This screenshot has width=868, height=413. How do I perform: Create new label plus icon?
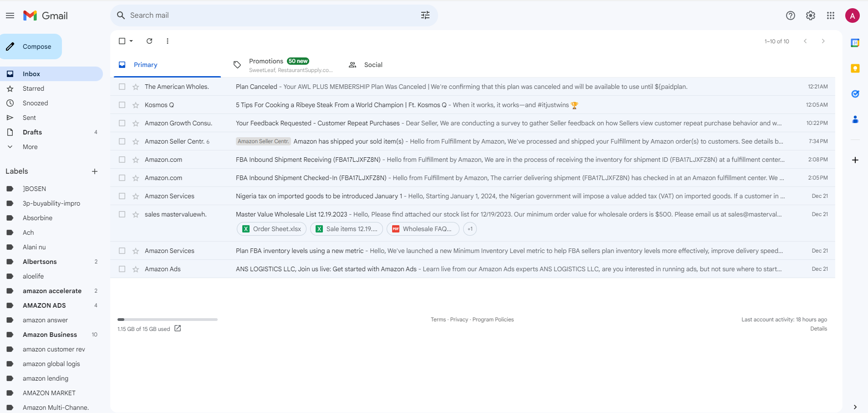95,171
